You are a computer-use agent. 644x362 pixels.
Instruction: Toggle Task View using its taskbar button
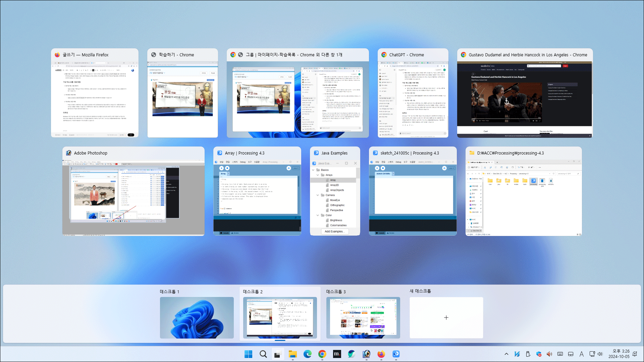[x=278, y=354]
